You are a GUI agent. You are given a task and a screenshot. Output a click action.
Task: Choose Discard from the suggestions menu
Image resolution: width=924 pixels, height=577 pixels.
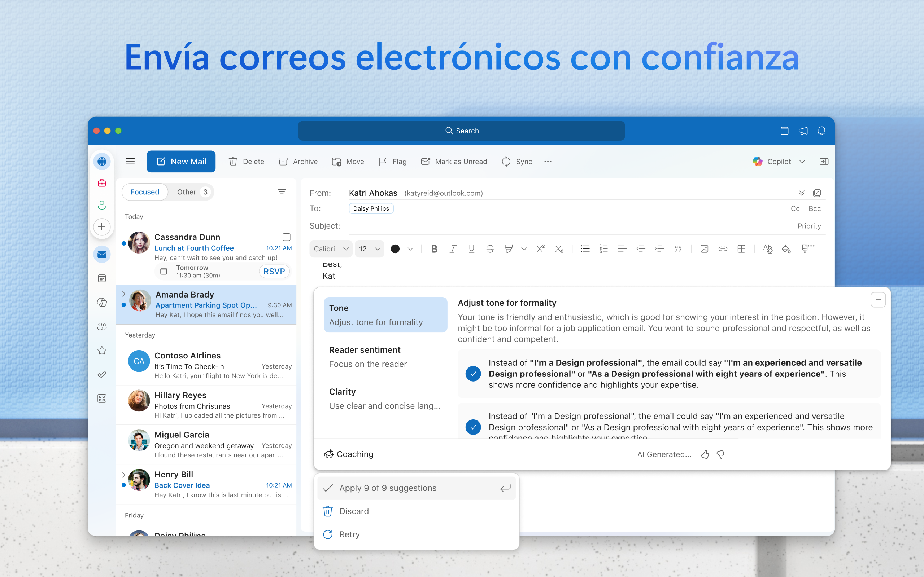[354, 511]
